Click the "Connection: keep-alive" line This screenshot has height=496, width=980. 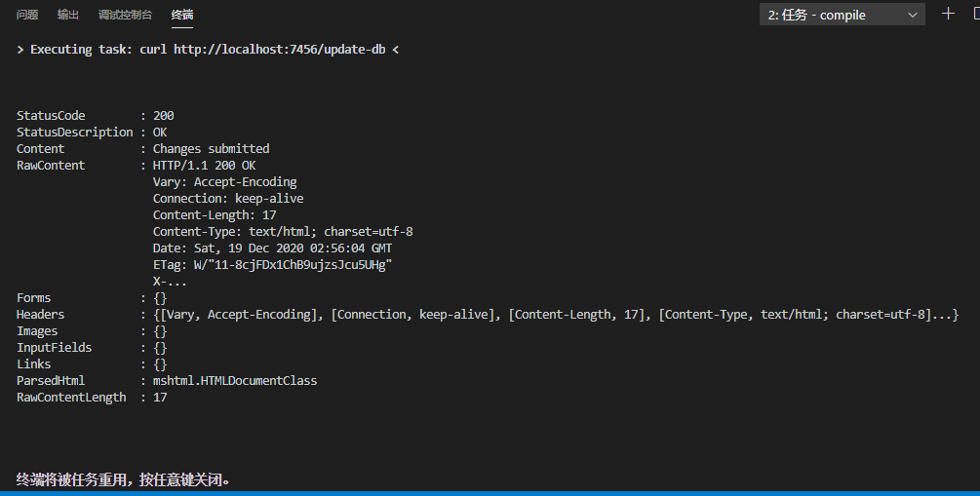coord(228,199)
